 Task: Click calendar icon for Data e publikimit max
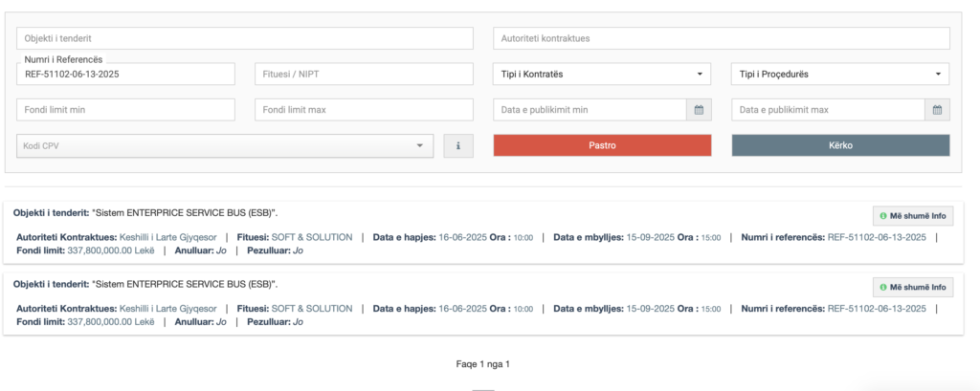[x=937, y=110]
